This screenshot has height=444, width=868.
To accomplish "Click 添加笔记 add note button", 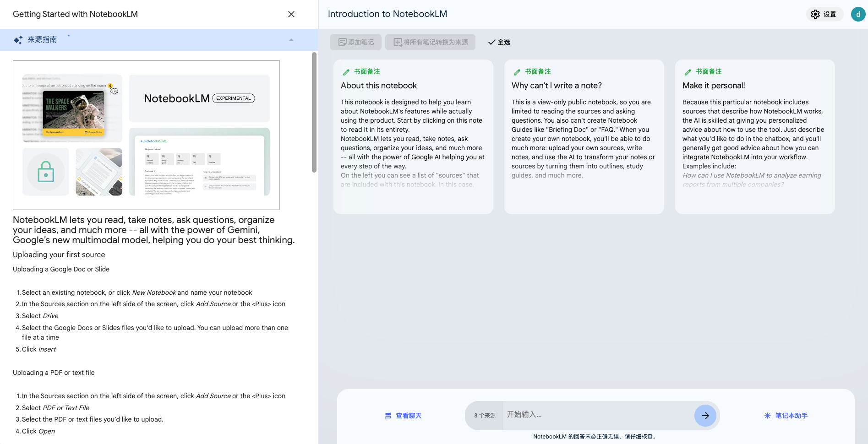I will click(355, 42).
